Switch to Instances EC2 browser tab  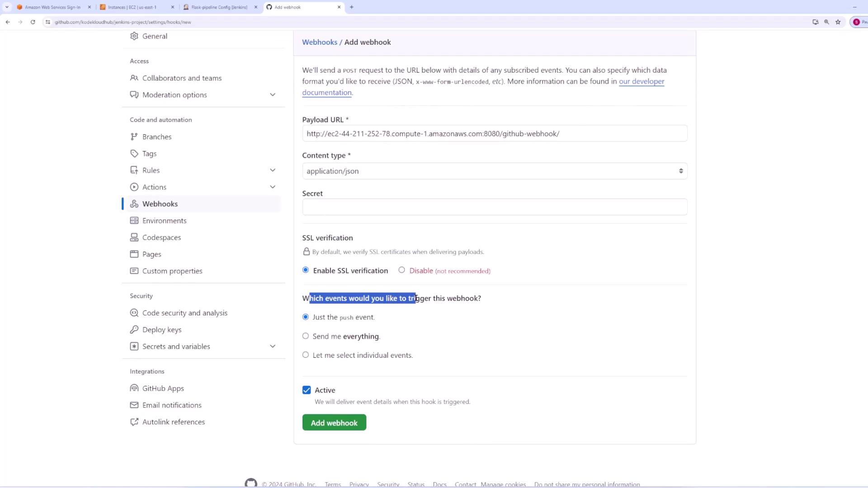point(132,7)
